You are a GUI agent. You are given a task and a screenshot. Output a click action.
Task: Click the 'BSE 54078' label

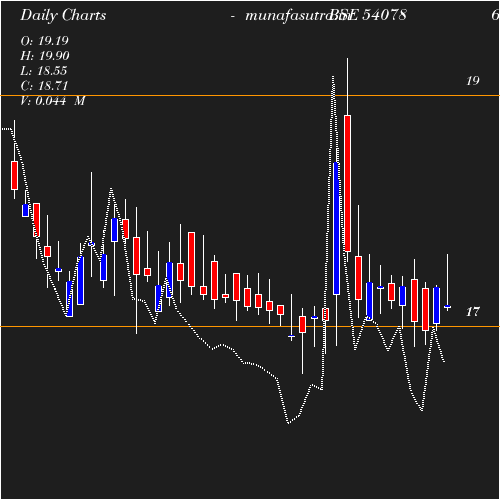click(x=368, y=15)
